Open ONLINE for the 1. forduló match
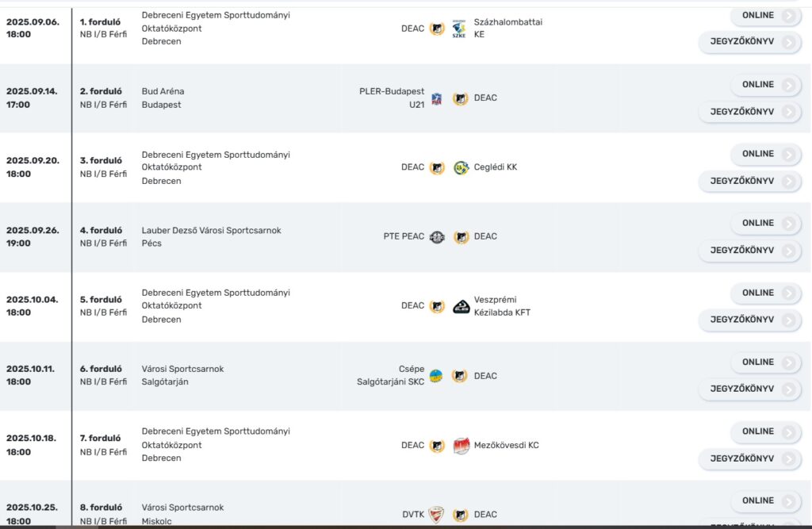The width and height of the screenshot is (812, 529). click(x=765, y=16)
